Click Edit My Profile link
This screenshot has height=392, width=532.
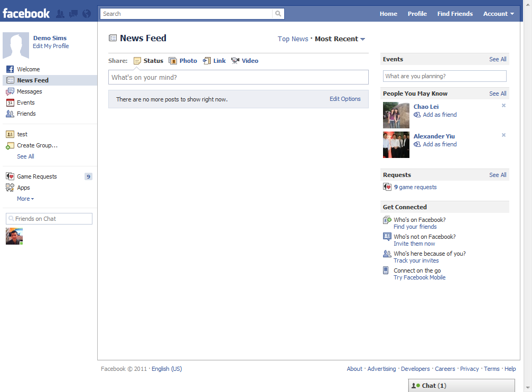(51, 46)
